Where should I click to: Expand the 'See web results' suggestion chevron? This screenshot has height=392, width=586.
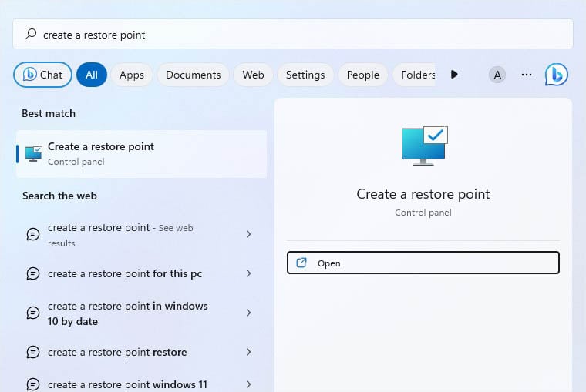[248, 234]
